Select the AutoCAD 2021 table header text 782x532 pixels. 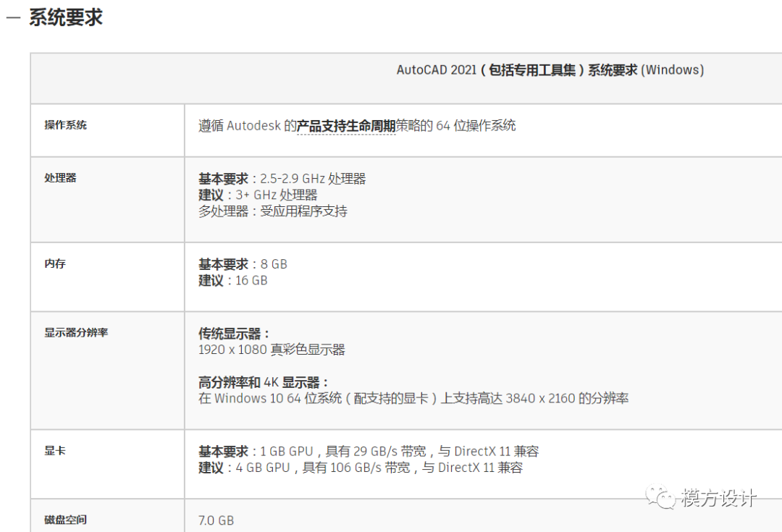(550, 69)
